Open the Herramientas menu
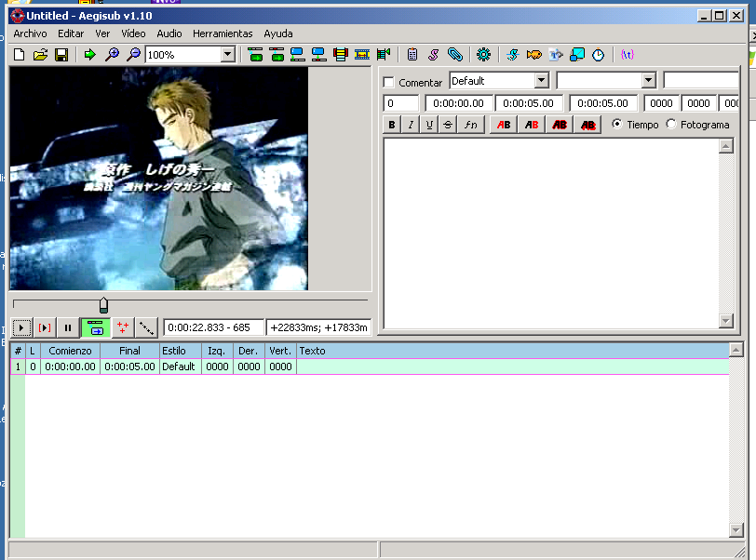The width and height of the screenshot is (756, 560). point(223,33)
